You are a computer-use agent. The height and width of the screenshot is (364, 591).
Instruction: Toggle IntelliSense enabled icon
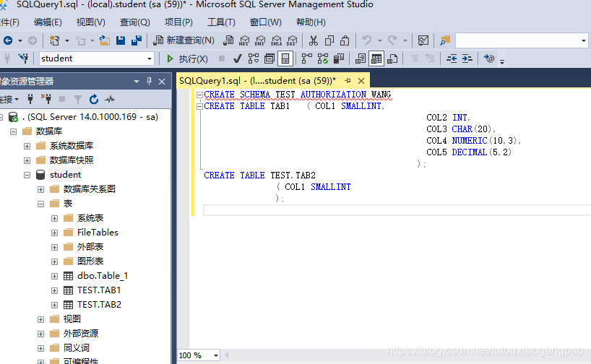285,58
